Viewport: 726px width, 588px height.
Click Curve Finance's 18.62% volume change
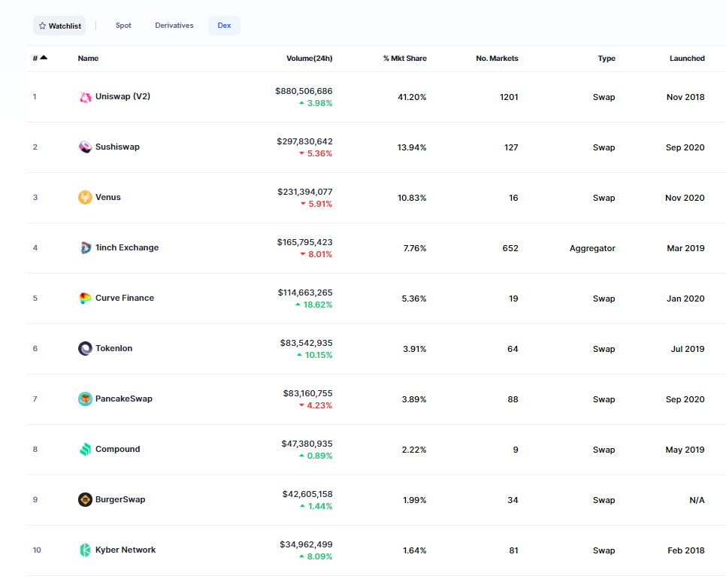click(x=314, y=305)
